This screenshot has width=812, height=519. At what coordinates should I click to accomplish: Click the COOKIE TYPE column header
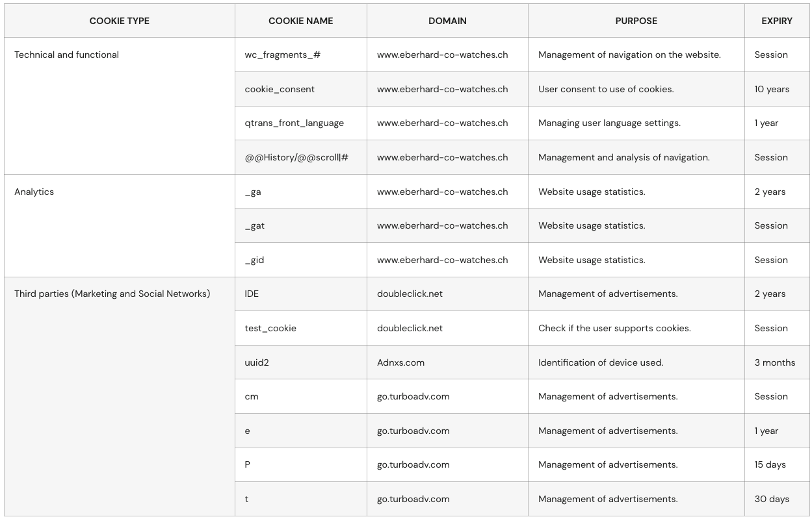point(119,21)
